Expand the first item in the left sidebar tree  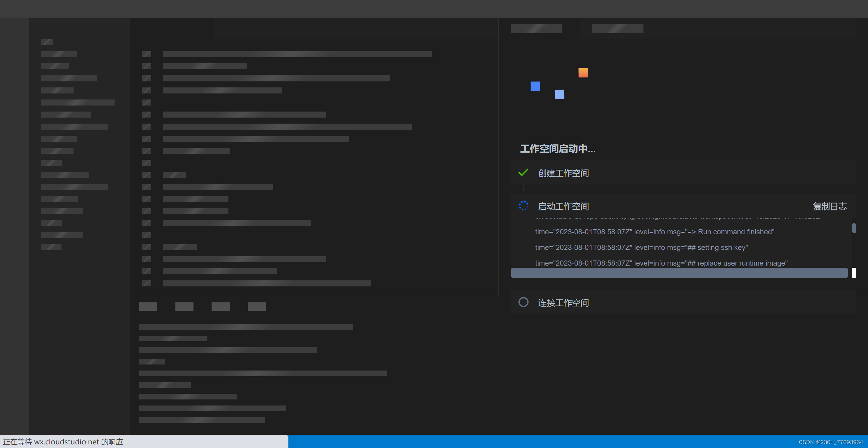tap(59, 54)
